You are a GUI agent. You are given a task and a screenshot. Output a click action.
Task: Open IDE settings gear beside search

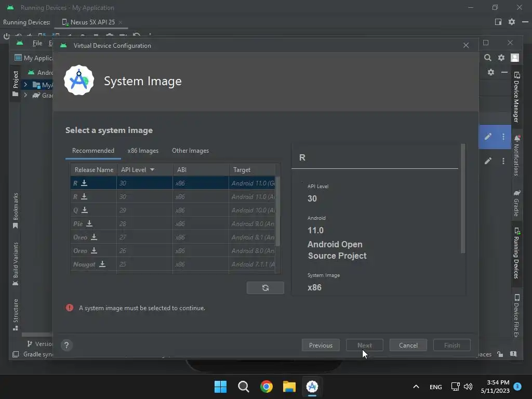(501, 58)
